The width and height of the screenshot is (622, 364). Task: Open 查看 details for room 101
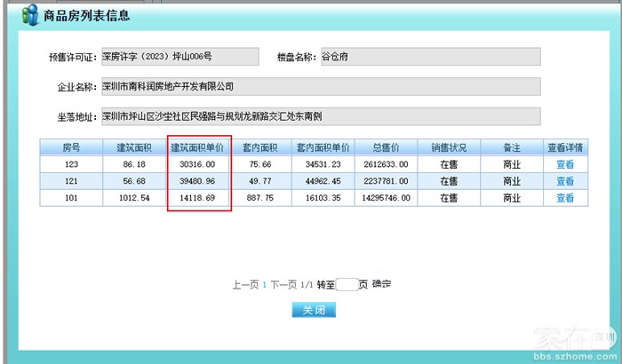pyautogui.click(x=565, y=198)
